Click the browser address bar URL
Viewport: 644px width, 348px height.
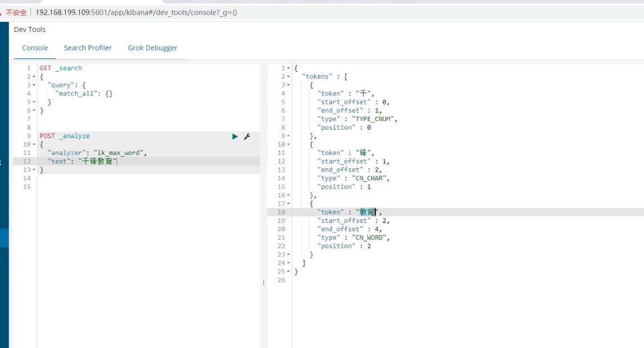click(136, 12)
